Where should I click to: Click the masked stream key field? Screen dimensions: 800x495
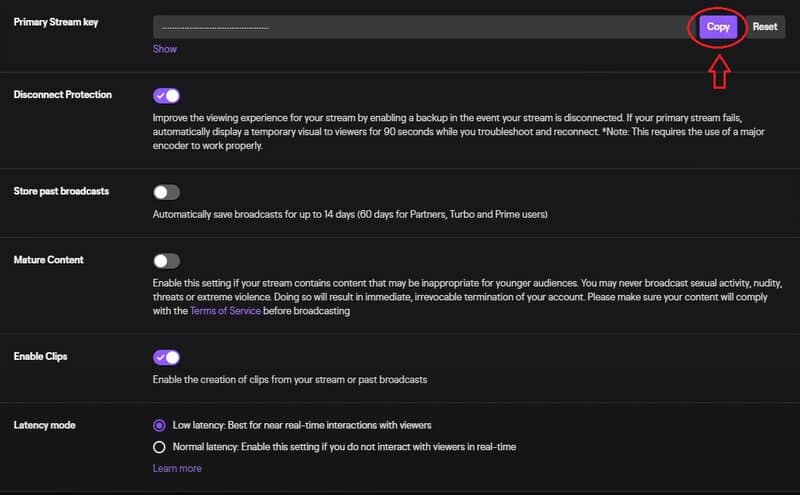[424, 27]
